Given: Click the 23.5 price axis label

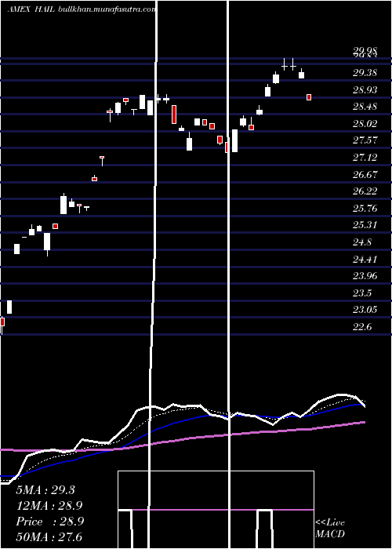Looking at the screenshot, I should coord(362,293).
